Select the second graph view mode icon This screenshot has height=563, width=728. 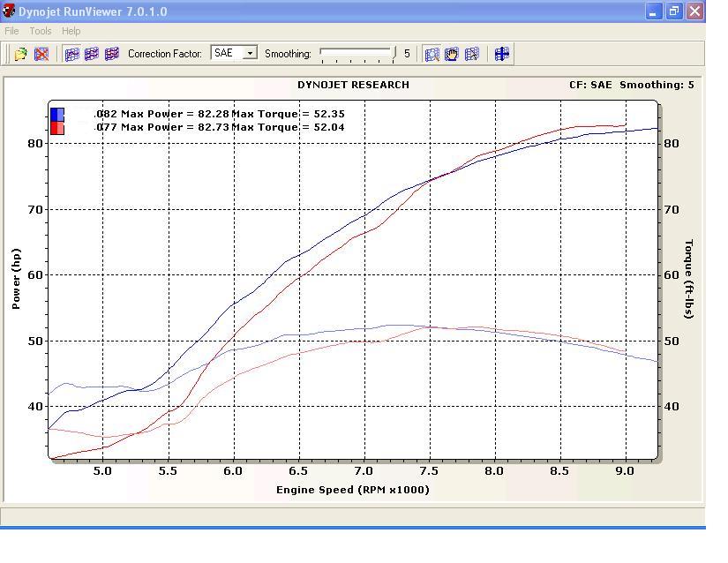point(92,54)
